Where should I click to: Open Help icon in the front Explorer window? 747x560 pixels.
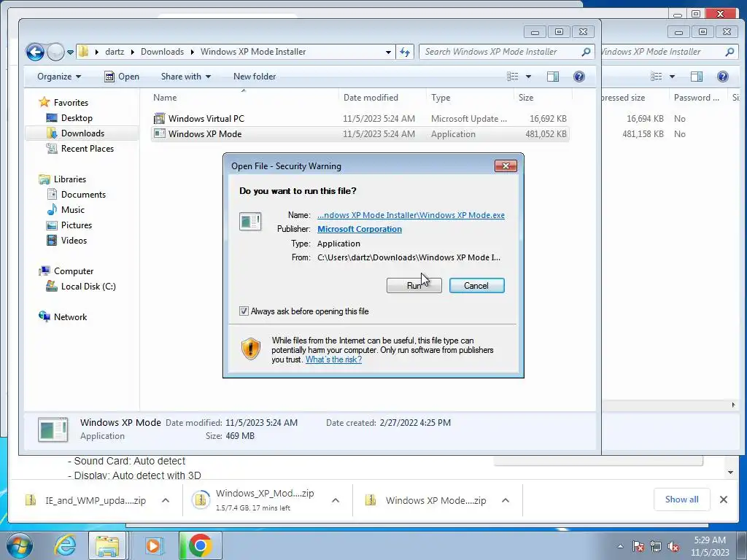click(578, 76)
